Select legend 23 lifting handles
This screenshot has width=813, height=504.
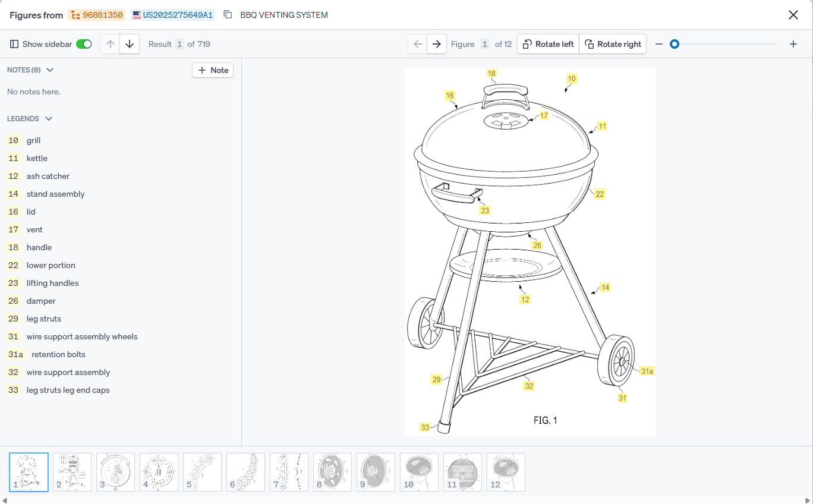point(42,283)
